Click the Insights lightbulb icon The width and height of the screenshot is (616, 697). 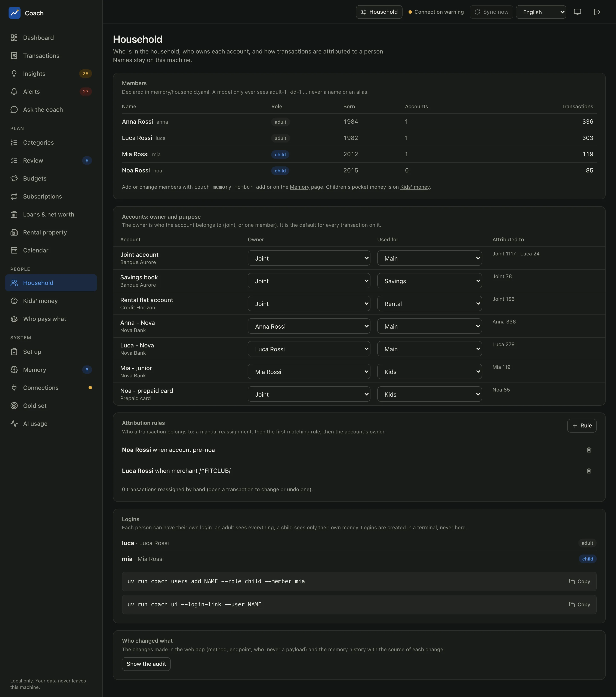pyautogui.click(x=14, y=74)
